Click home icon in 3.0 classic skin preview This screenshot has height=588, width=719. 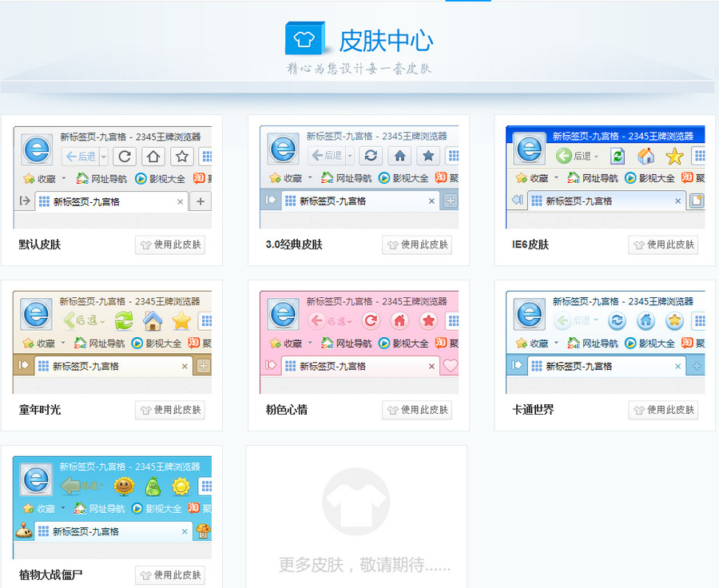point(400,156)
